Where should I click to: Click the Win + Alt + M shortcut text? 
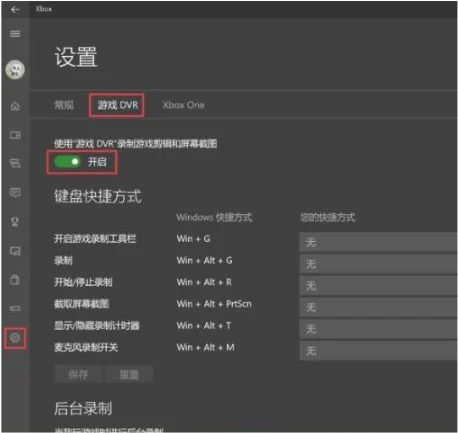205,347
